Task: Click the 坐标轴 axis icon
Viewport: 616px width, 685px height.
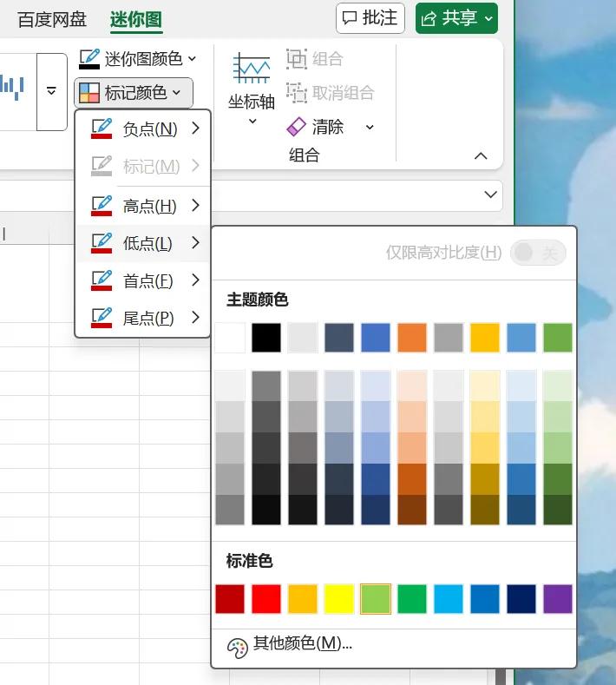Action: point(252,68)
